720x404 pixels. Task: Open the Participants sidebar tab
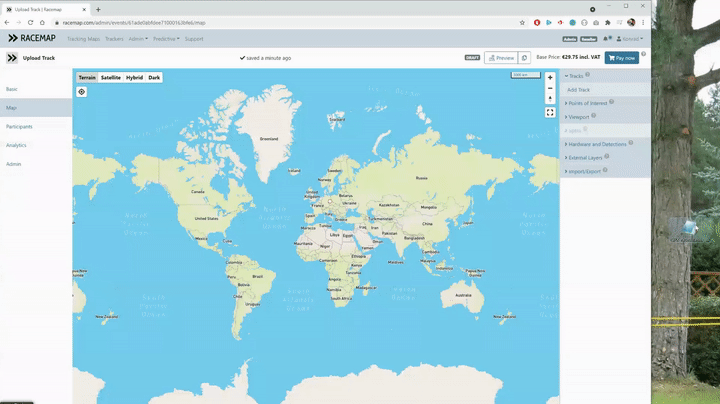click(19, 127)
